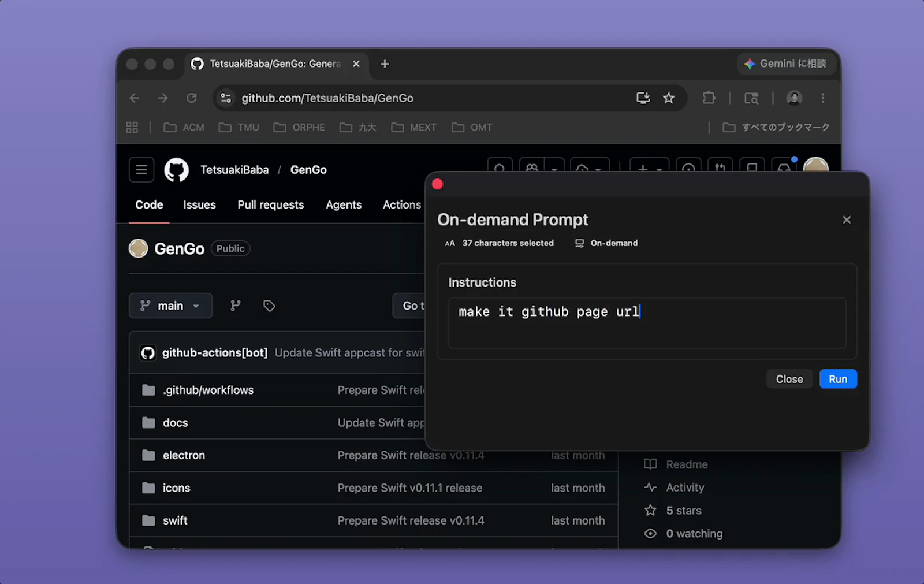Viewport: 924px width, 584px height.
Task: Switch to the Issues tab
Action: 199,205
